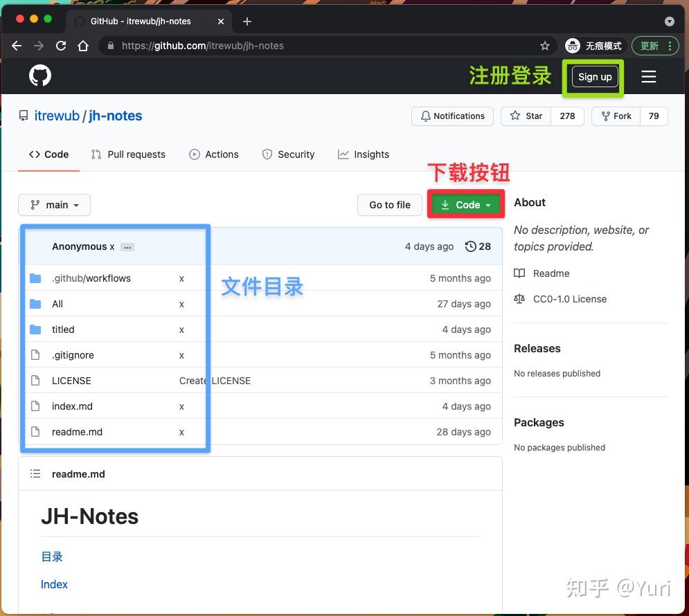View the 28 commits history
The image size is (689, 616).
tap(478, 247)
